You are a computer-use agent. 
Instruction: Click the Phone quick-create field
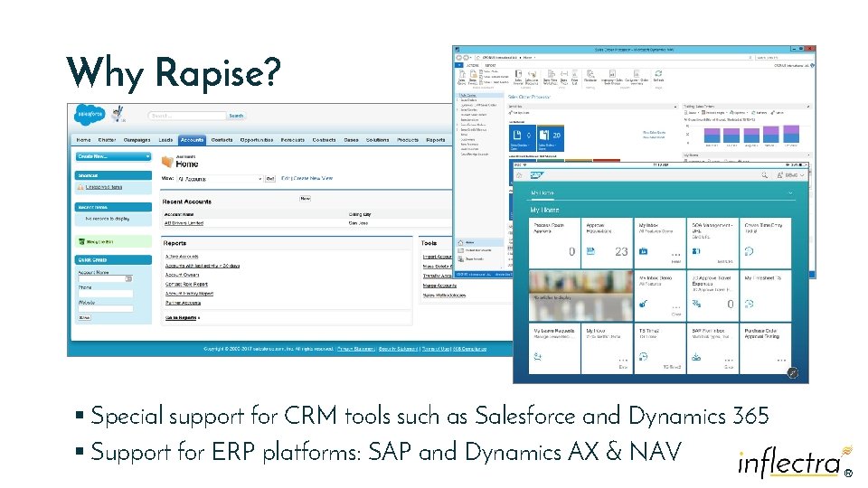click(105, 294)
